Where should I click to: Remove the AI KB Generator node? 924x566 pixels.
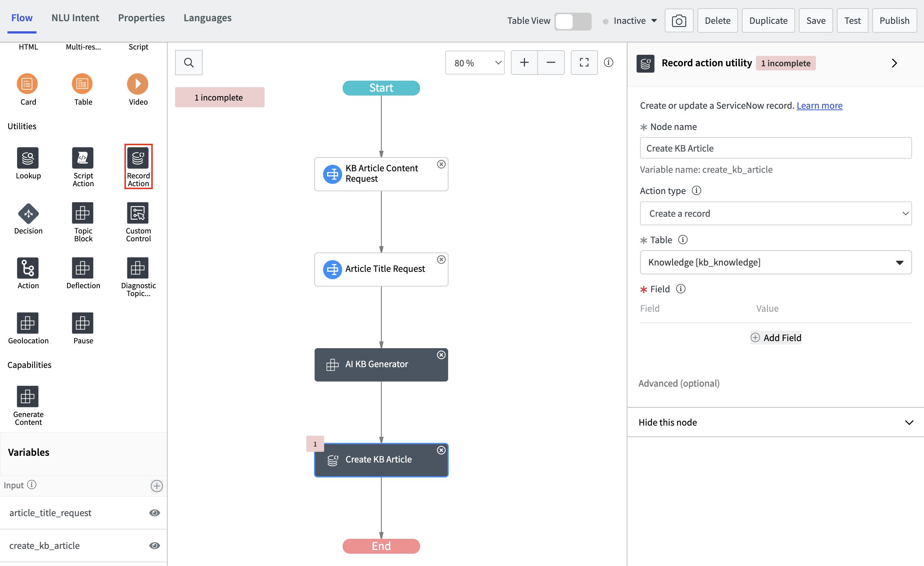pyautogui.click(x=442, y=354)
